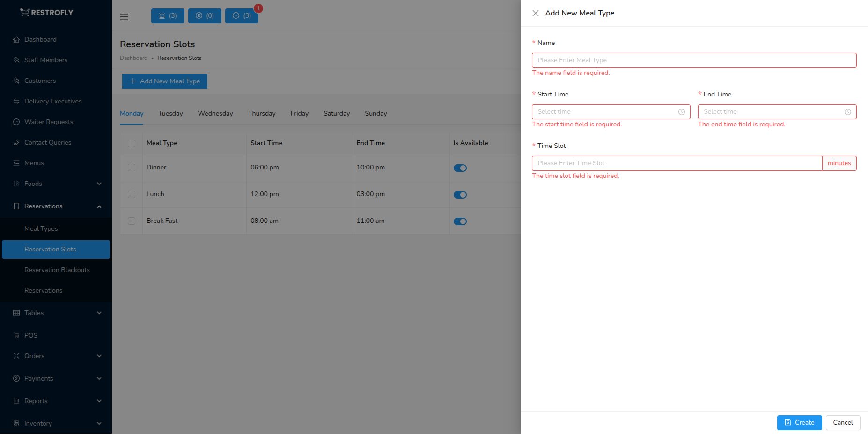The width and height of the screenshot is (868, 434).
Task: Click the Name input field
Action: [694, 60]
